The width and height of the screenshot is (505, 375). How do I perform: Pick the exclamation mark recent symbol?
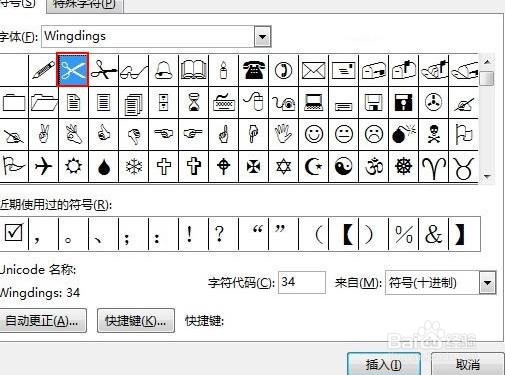(193, 233)
